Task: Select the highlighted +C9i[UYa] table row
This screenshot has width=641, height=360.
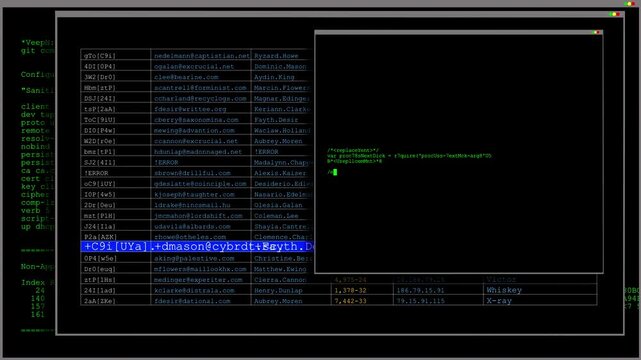Action: pyautogui.click(x=197, y=246)
